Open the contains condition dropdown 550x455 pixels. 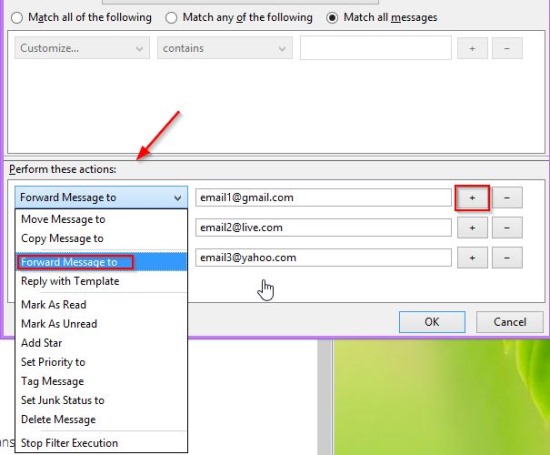tap(225, 48)
